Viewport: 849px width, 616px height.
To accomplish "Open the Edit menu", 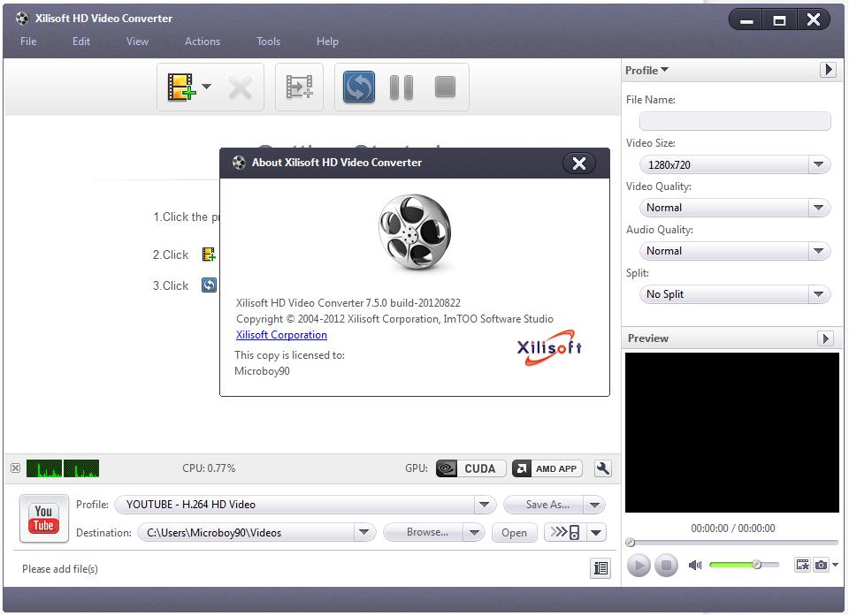I will pos(81,42).
